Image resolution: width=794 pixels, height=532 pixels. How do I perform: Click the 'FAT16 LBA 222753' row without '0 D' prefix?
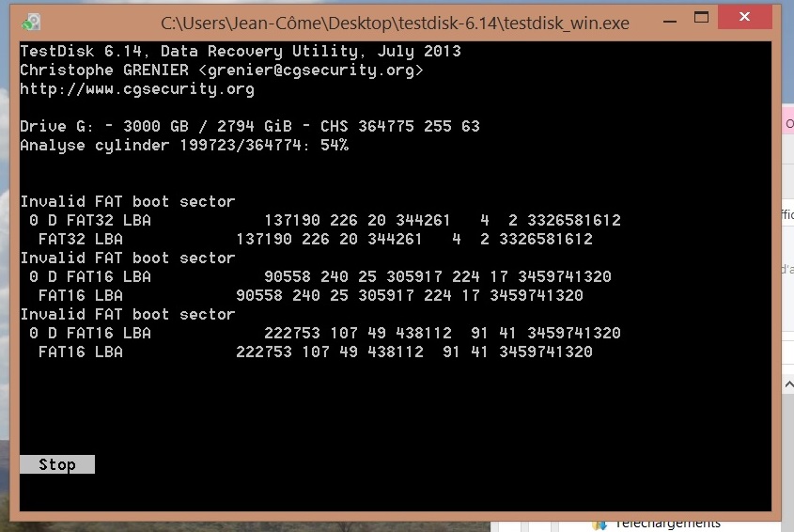coord(315,352)
